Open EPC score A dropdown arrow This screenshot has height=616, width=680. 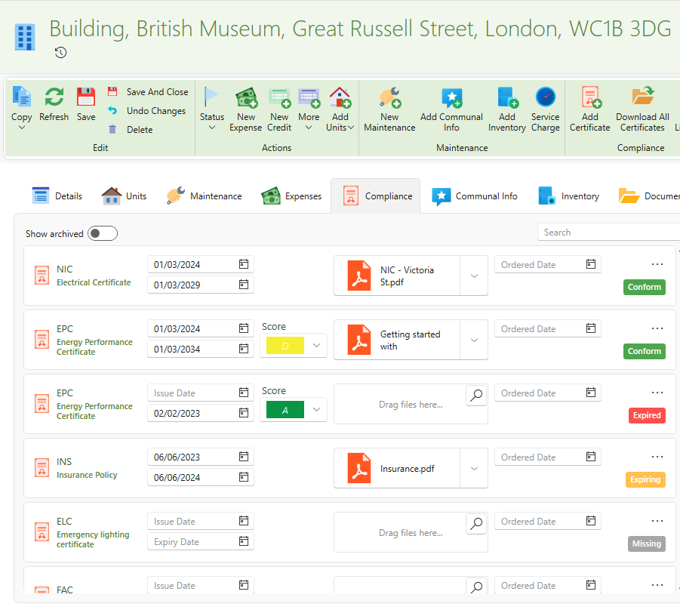[316, 410]
